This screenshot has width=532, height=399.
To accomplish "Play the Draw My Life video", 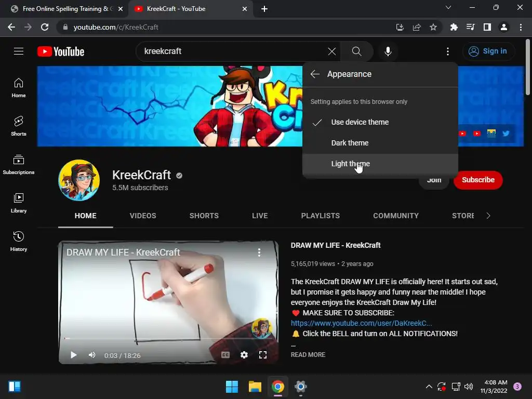I will point(73,355).
